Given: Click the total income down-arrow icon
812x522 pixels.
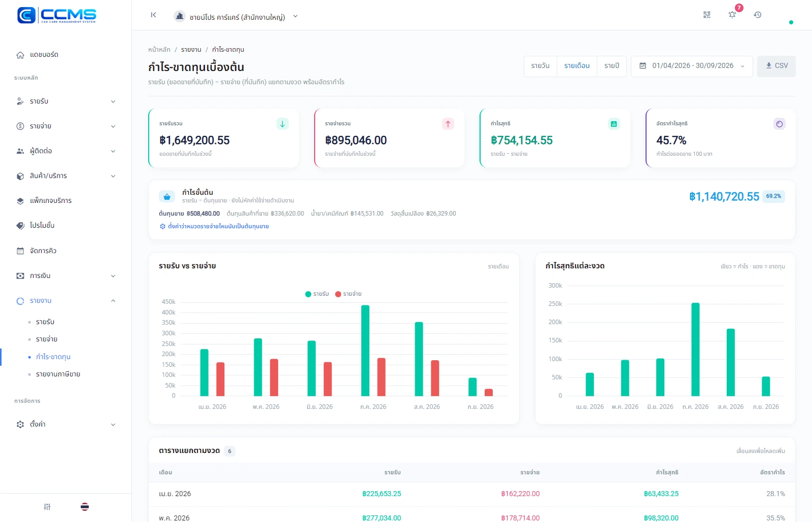Looking at the screenshot, I should [283, 124].
